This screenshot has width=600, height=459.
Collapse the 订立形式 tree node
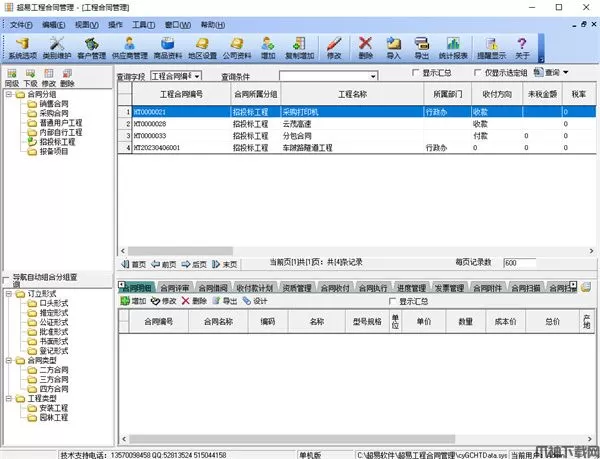coord(8,294)
